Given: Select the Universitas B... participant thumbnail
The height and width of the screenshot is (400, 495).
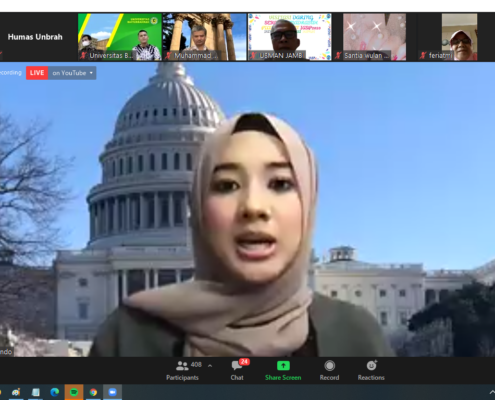Looking at the screenshot, I should pyautogui.click(x=120, y=37).
